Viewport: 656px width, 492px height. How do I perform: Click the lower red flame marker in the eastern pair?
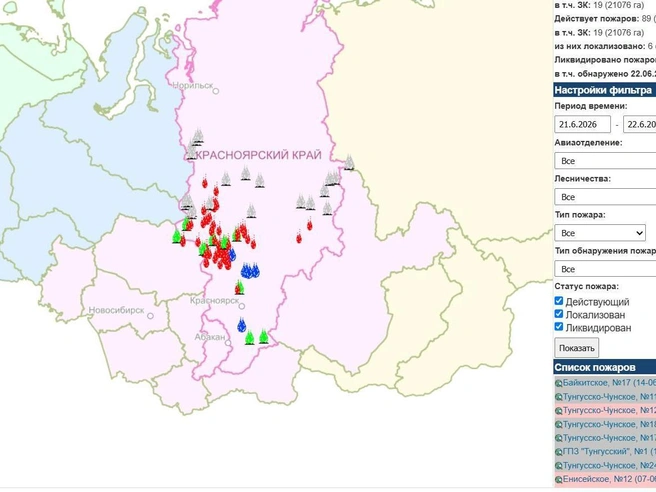[x=299, y=238]
